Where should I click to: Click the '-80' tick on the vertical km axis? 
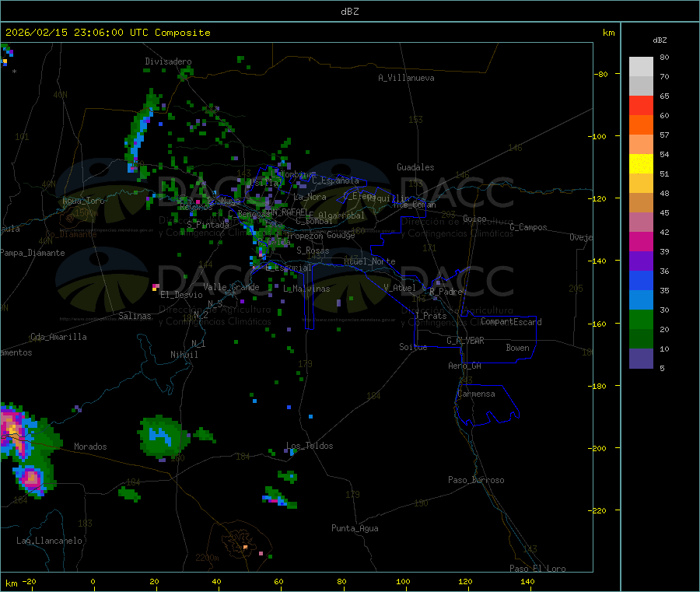tap(601, 74)
